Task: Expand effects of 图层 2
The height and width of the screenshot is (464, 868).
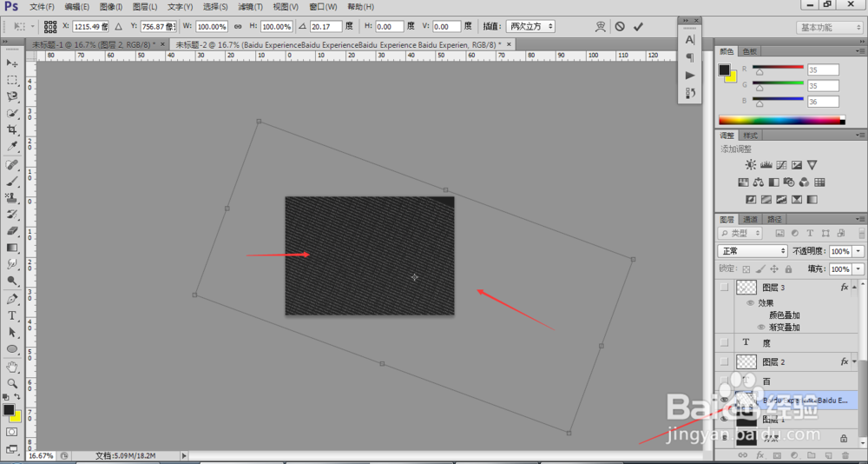Action: [x=855, y=361]
